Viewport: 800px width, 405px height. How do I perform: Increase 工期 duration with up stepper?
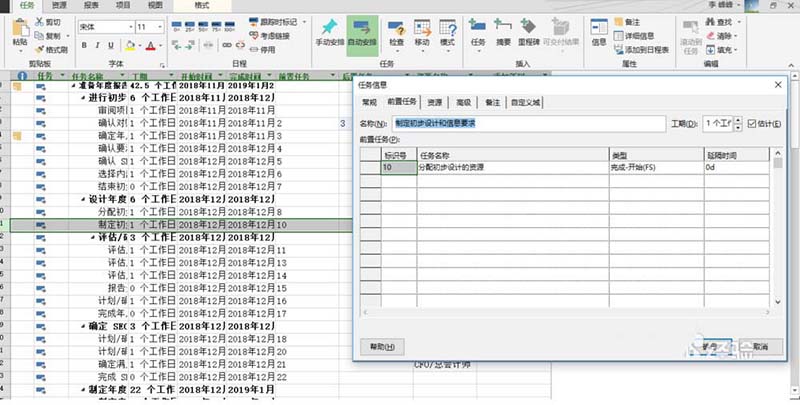738,120
